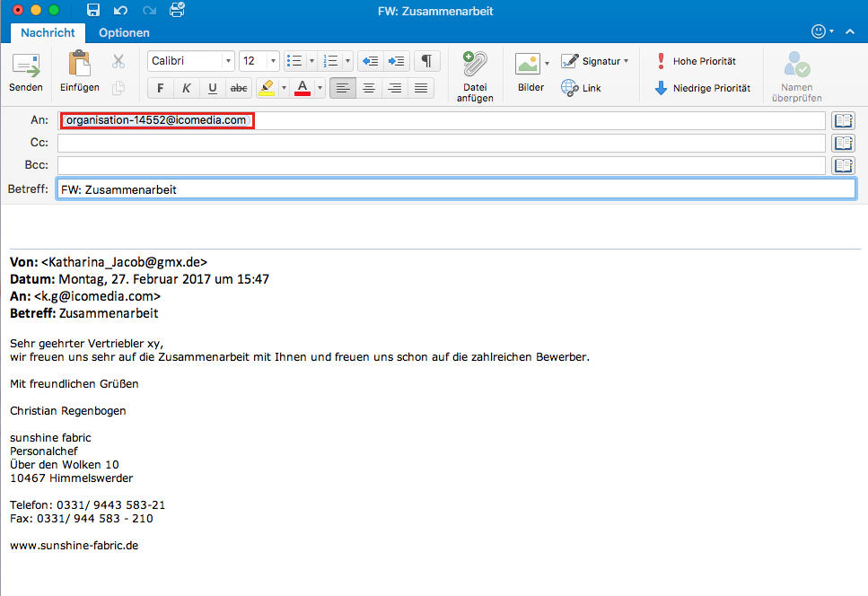Set Hohe Priorität for the message
868x596 pixels.
pos(696,61)
